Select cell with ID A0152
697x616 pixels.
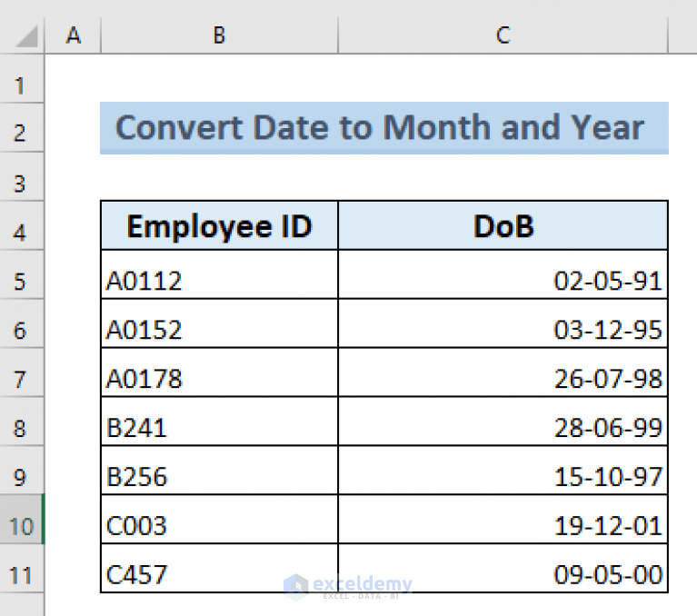[220, 323]
